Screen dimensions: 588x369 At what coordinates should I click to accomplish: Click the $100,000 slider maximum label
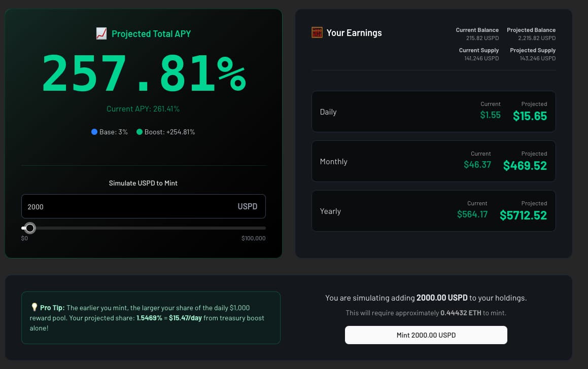pos(253,238)
